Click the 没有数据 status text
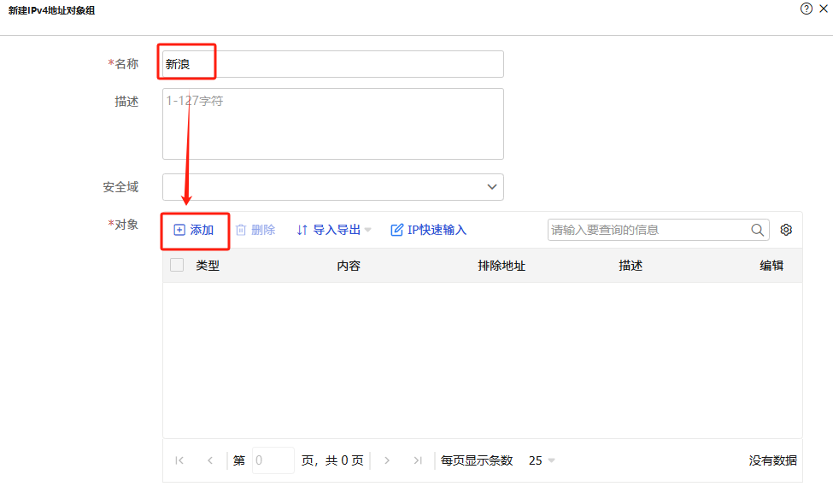 (x=773, y=460)
